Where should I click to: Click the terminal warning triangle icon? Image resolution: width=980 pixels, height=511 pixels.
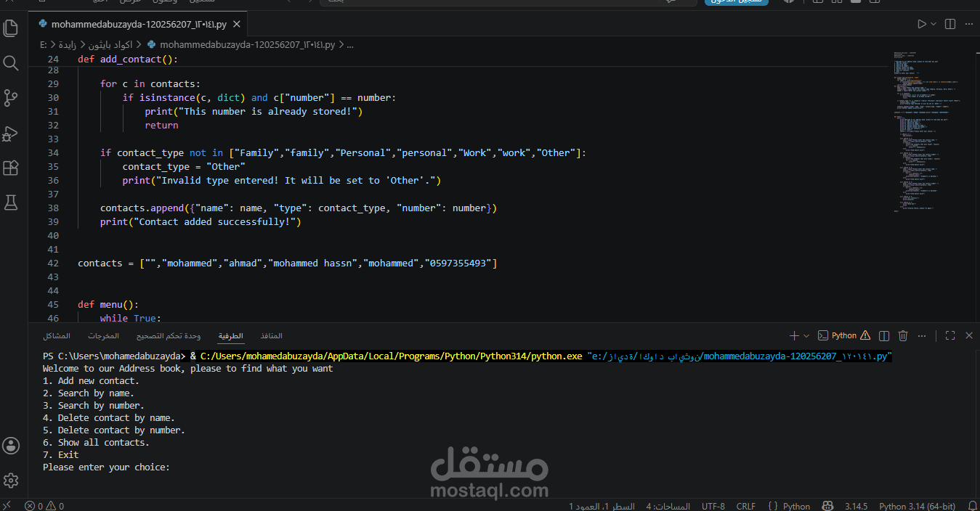[x=864, y=336]
